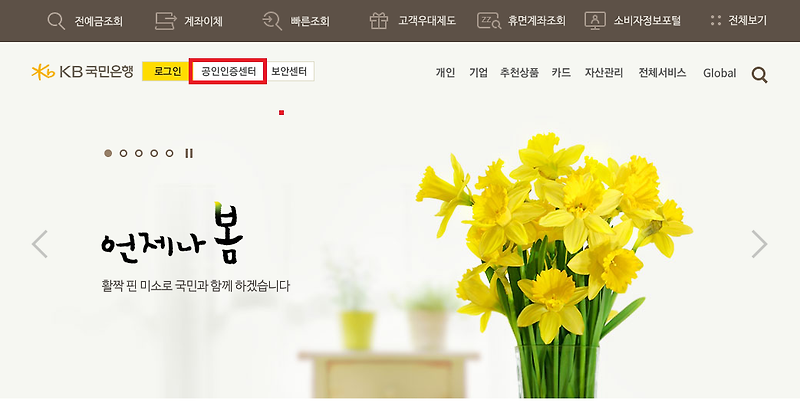
Task: Open the 개인 menu
Action: (x=445, y=72)
